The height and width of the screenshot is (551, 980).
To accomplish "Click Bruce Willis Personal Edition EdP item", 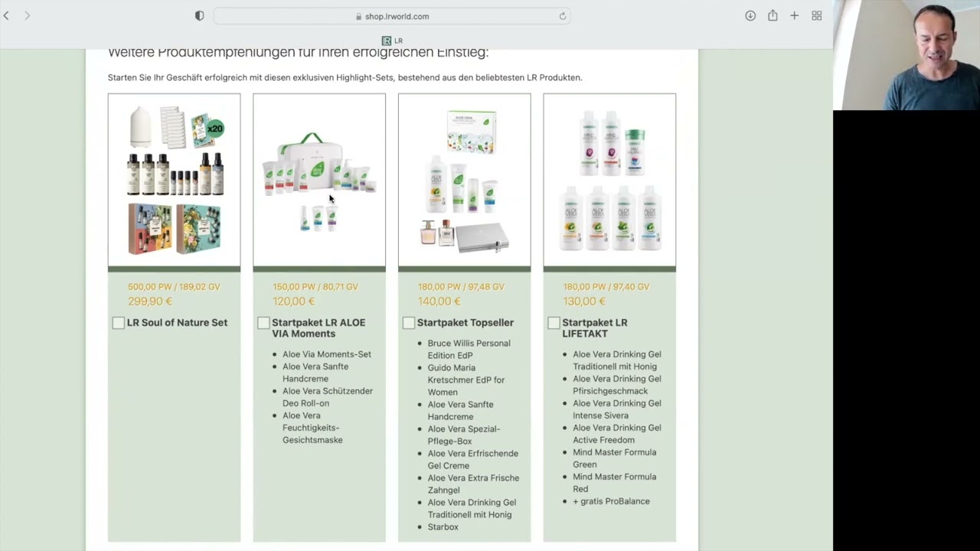I will [469, 350].
